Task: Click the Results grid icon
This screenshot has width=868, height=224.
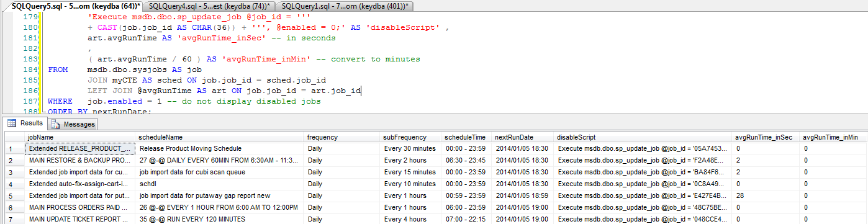Action: coord(12,123)
